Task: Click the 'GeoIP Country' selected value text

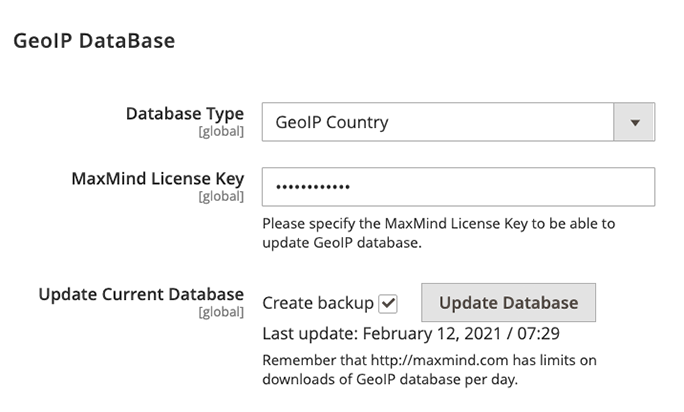Action: tap(332, 123)
